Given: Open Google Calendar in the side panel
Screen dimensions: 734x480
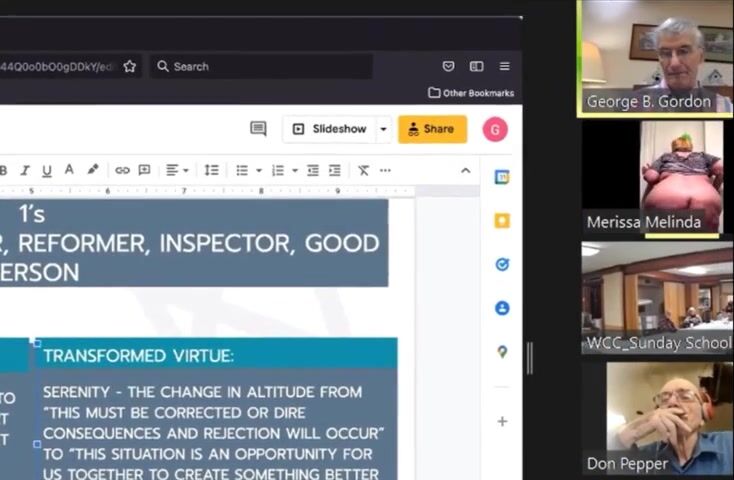Looking at the screenshot, I should [x=502, y=177].
